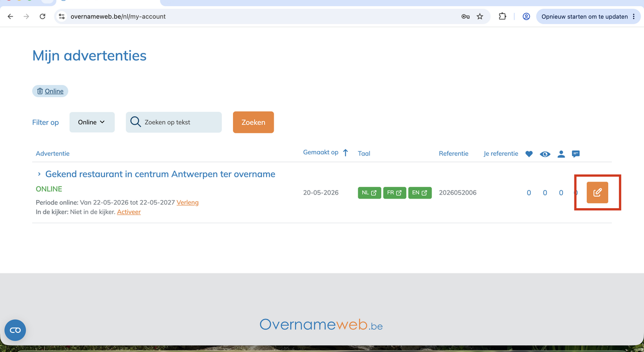The image size is (644, 352).
Task: Click the Referentie column header
Action: pos(453,153)
